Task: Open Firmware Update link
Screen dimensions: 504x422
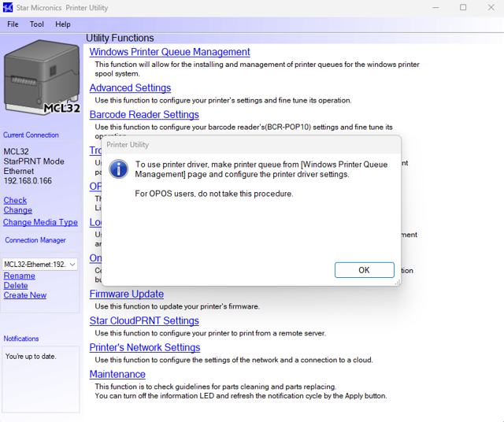Action: [x=127, y=294]
